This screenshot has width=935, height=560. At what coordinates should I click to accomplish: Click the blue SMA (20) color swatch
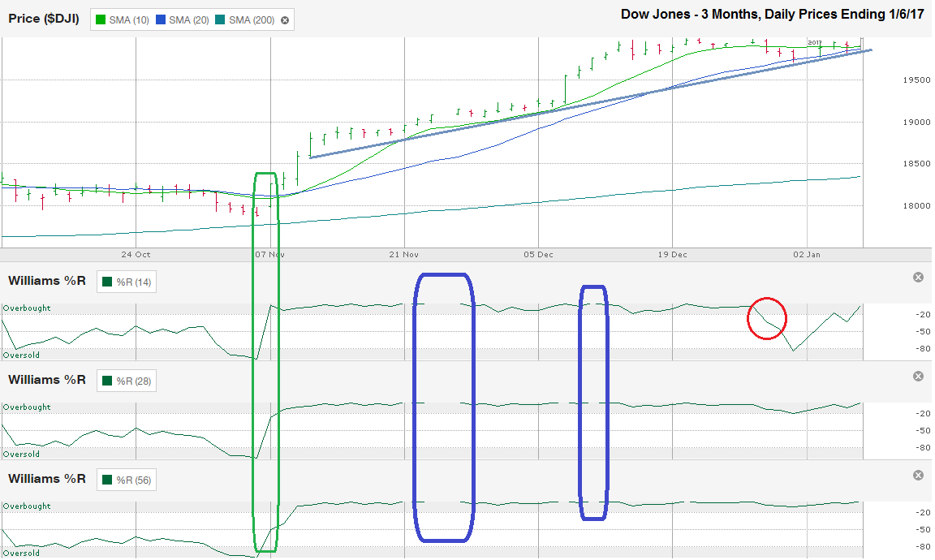161,19
